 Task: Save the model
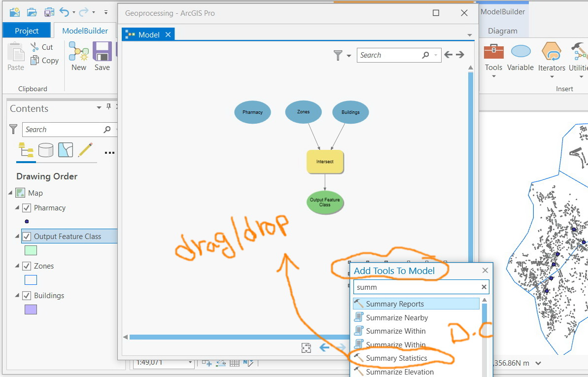tap(102, 57)
